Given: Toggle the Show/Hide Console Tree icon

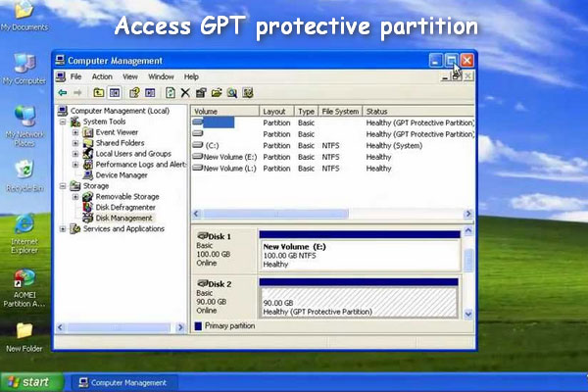Looking at the screenshot, I should [x=115, y=93].
